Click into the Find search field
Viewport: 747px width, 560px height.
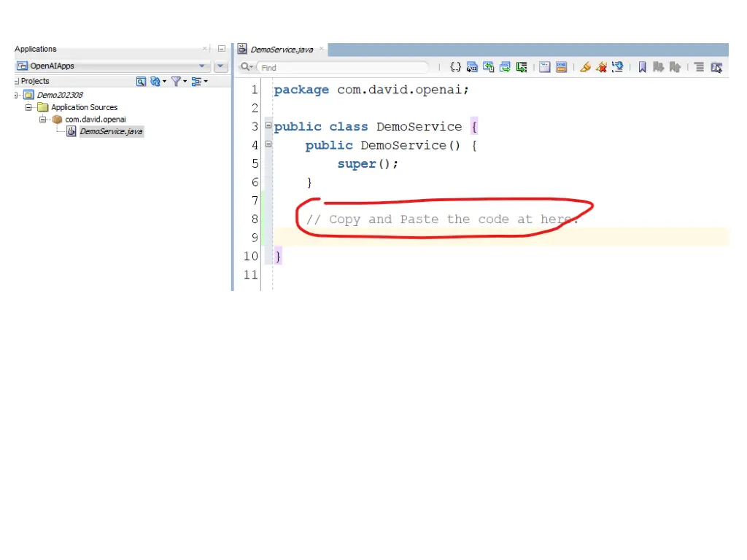(x=343, y=67)
